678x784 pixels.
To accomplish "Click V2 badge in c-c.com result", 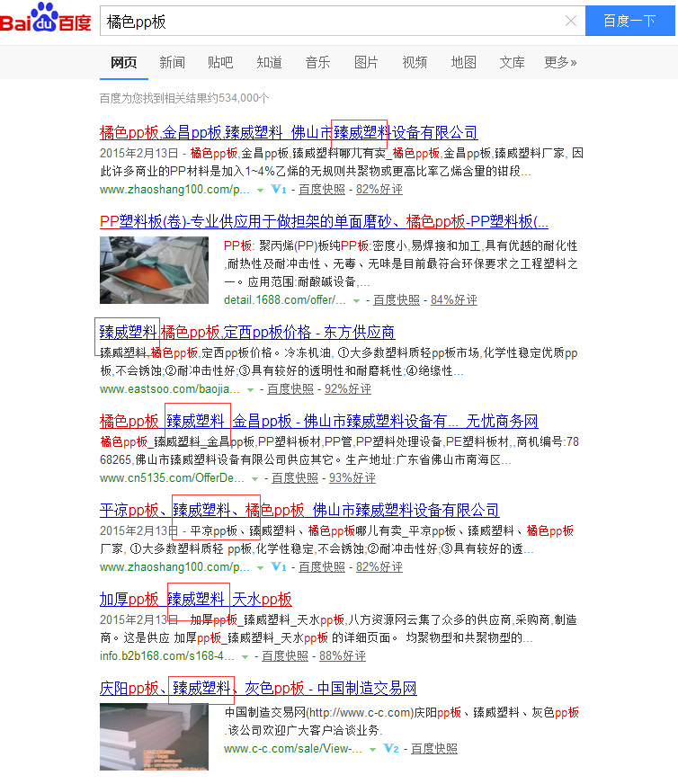I will pyautogui.click(x=391, y=749).
